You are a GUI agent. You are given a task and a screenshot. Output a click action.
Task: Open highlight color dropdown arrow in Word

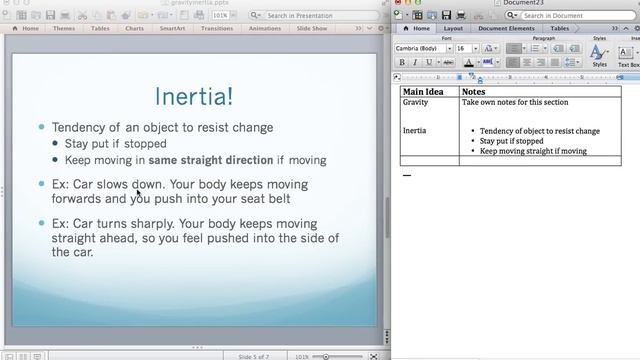498,62
